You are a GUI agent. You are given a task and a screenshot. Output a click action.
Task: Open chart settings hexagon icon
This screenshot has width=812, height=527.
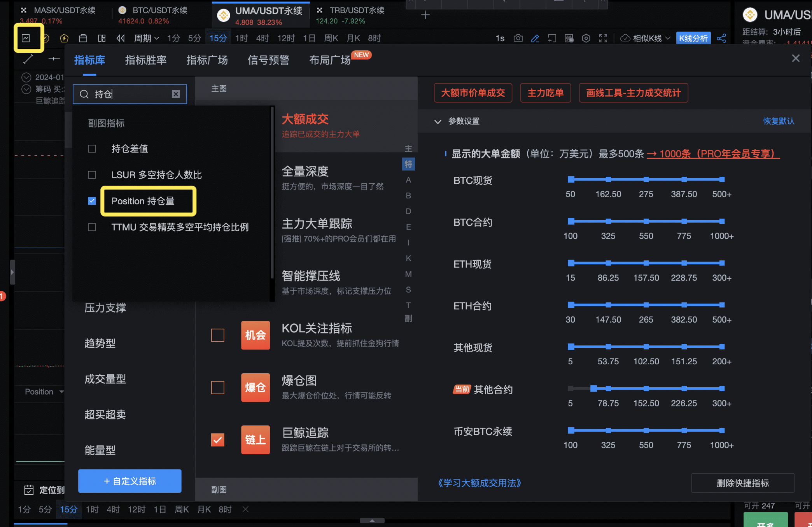[x=586, y=38]
